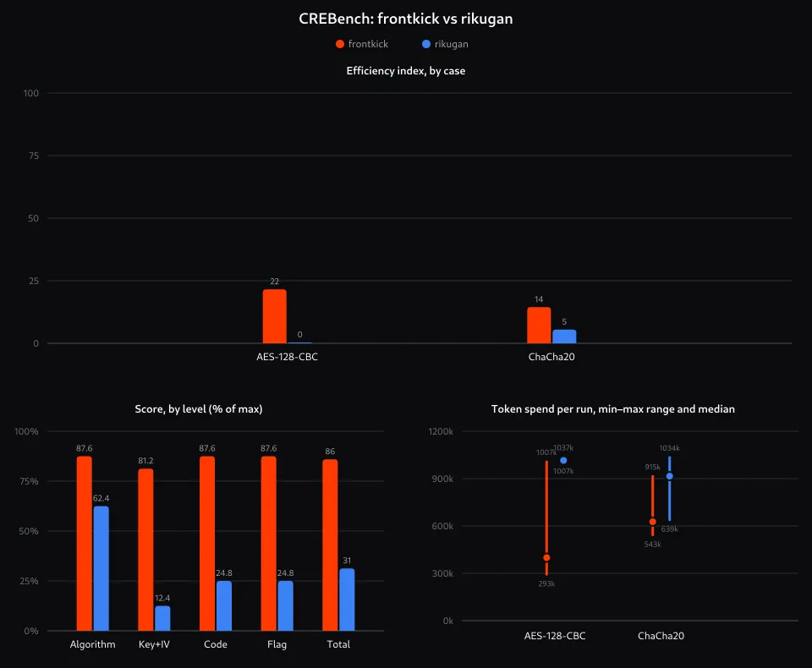Click the ChaCha20 label under efficiency chart

coord(551,357)
